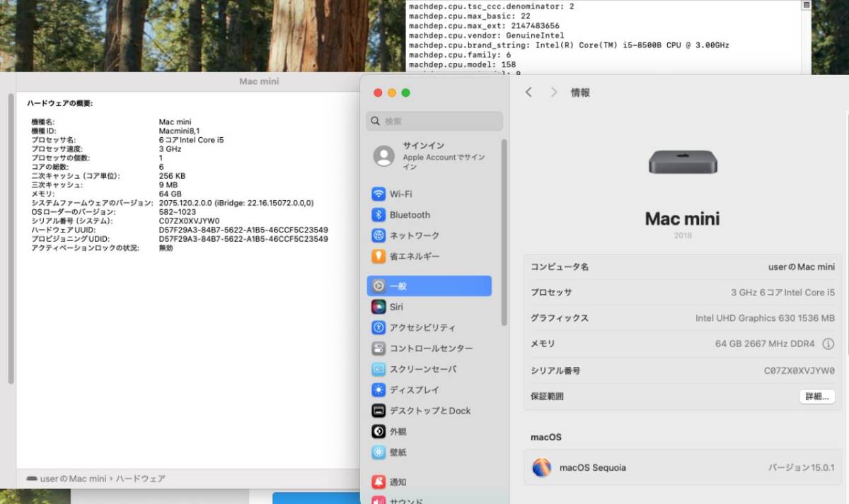This screenshot has height=504, width=849.
Task: Click 詳細 button next to 保証範囲
Action: pos(817,397)
